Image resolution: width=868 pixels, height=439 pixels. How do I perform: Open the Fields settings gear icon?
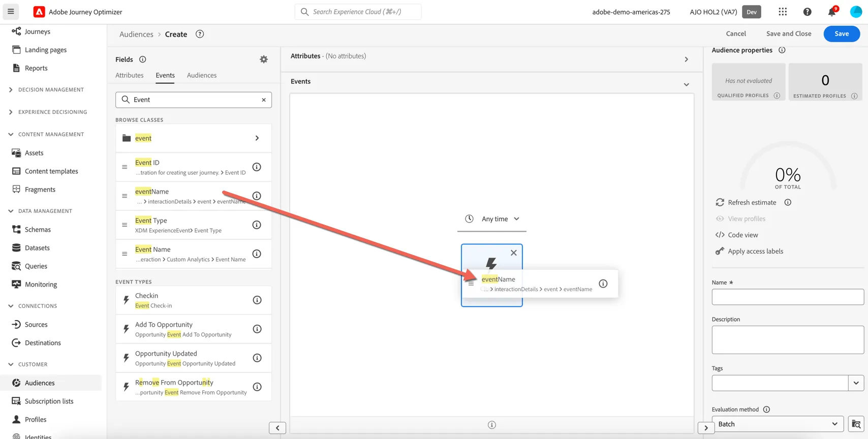pyautogui.click(x=264, y=59)
